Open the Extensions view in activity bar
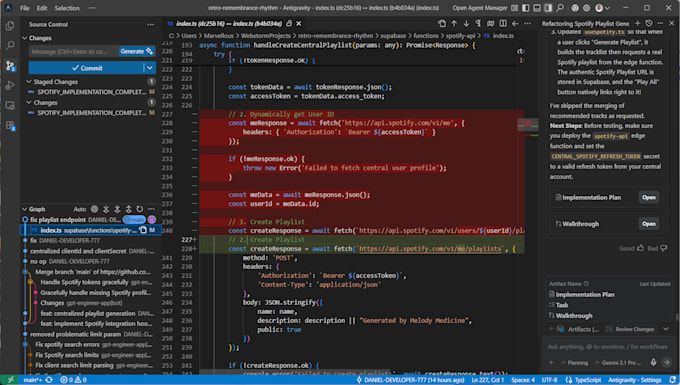The image size is (680, 385). [x=10, y=126]
